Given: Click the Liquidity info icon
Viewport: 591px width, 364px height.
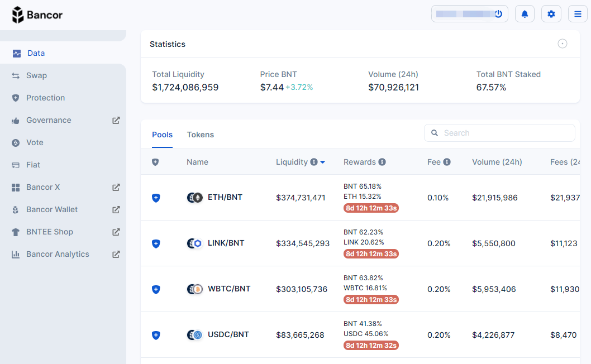Looking at the screenshot, I should pyautogui.click(x=314, y=162).
